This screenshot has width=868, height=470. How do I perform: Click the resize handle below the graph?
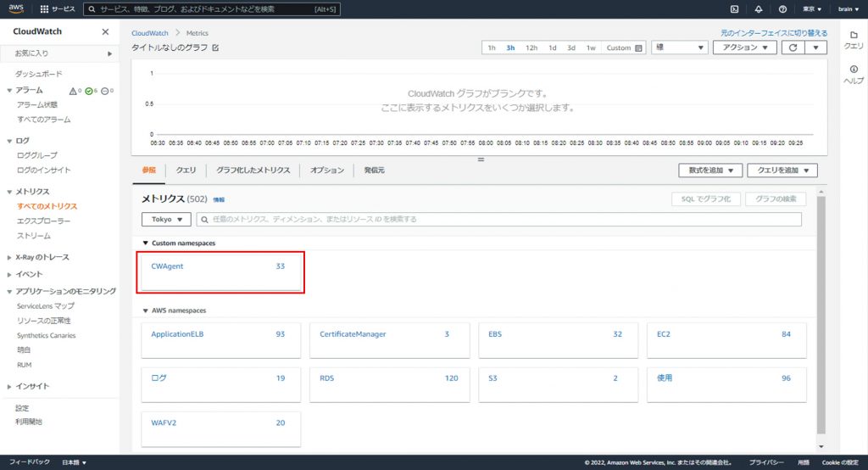pyautogui.click(x=481, y=159)
